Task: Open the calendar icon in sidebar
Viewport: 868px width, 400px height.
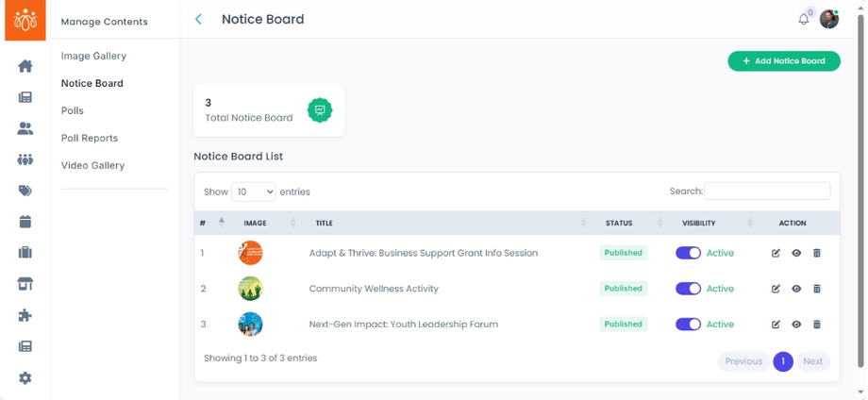Action: [25, 222]
